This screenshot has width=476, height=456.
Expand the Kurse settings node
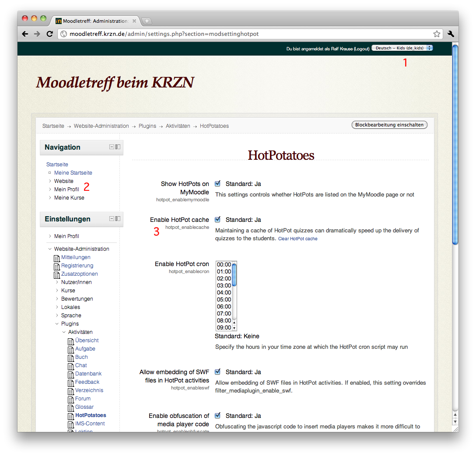[x=57, y=290]
